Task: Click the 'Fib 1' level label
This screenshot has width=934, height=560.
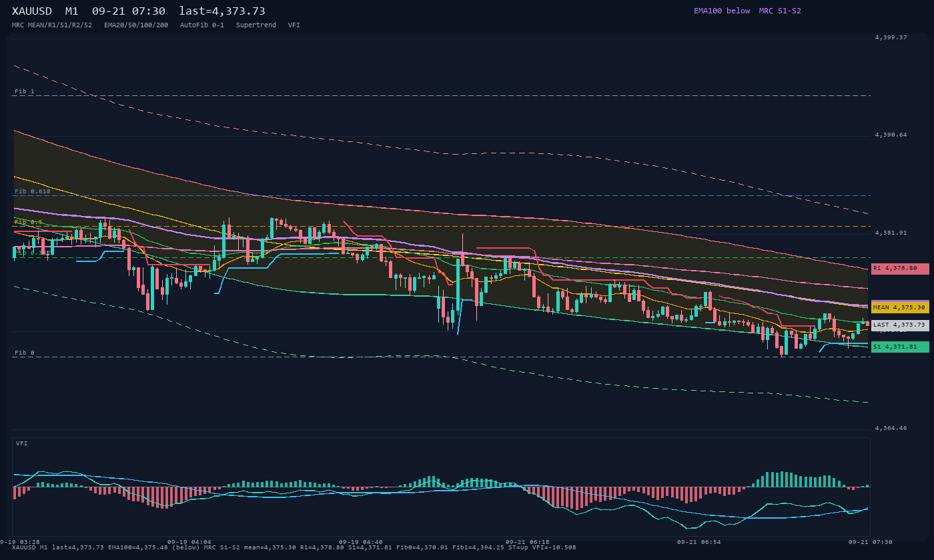Action: [25, 91]
